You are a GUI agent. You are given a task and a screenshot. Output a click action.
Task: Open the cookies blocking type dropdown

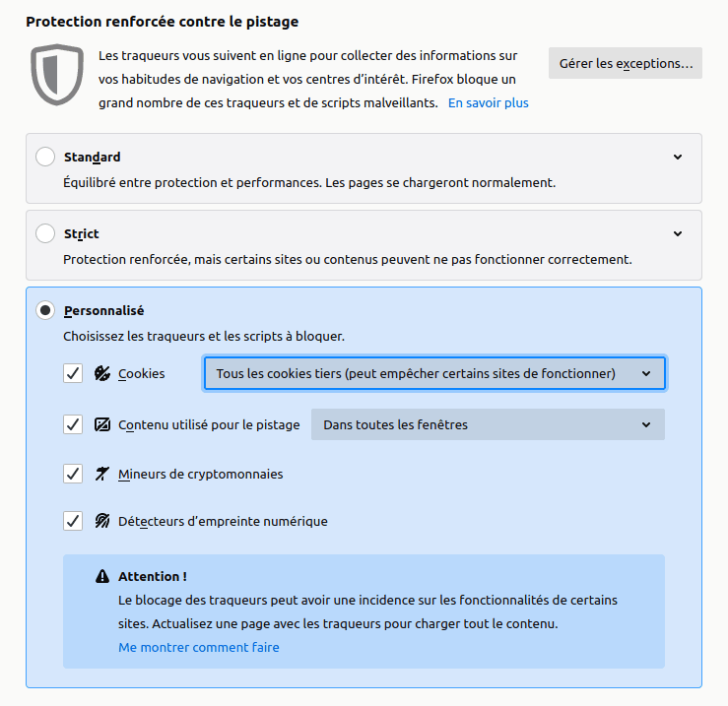[x=433, y=374]
